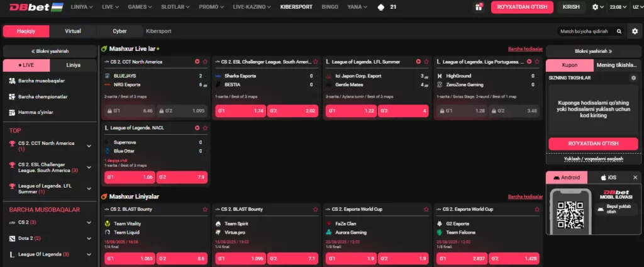The image size is (644, 267).
Task: Open Barcha hodisalar link for Mashxur Live
Action: point(525,49)
